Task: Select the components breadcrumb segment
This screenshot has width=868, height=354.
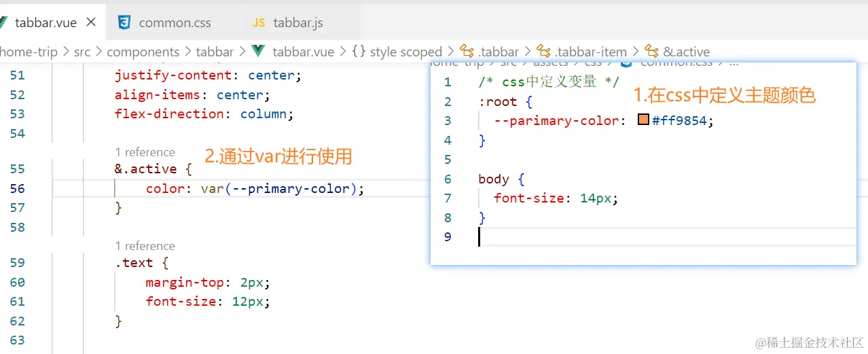Action: click(x=143, y=52)
